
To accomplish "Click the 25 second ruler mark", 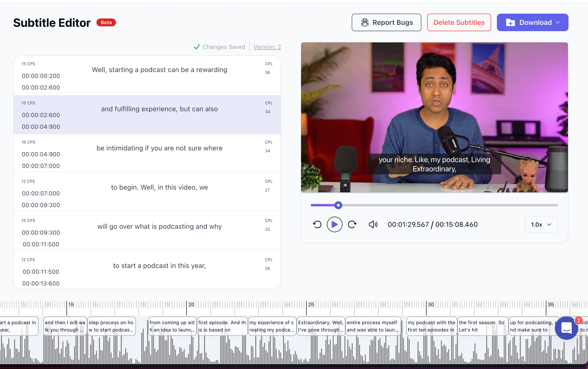I will pos(311,304).
